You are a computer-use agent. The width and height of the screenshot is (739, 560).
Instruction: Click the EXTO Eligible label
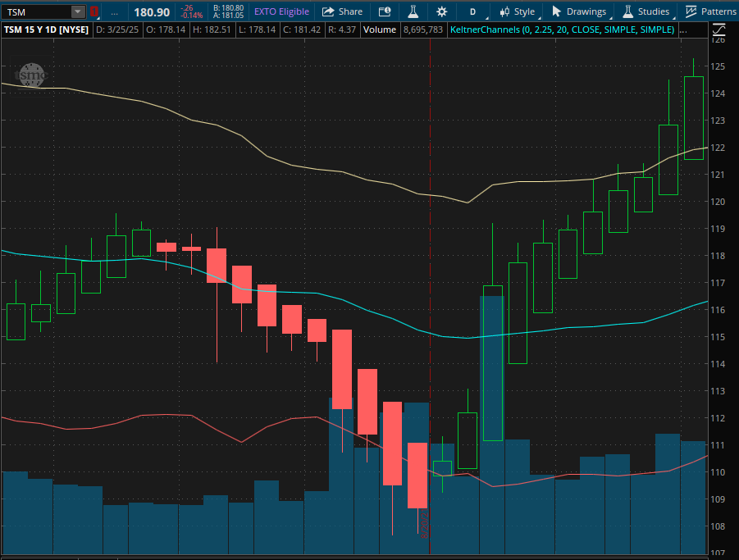281,11
